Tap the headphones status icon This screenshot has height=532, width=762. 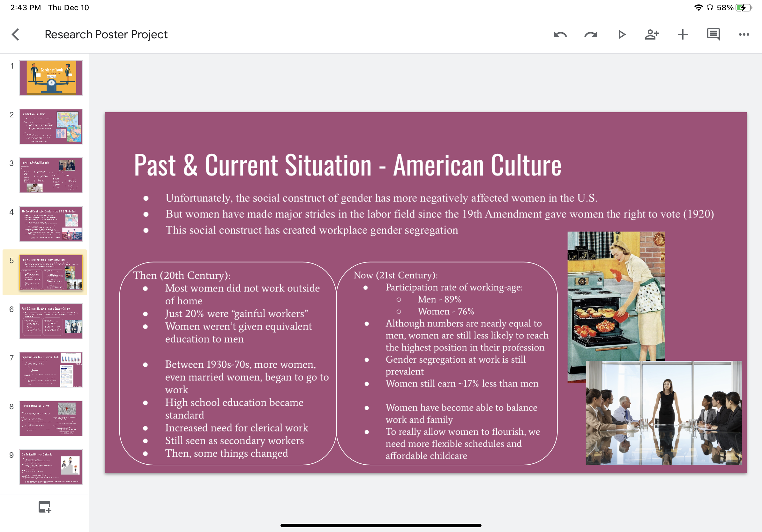point(710,8)
